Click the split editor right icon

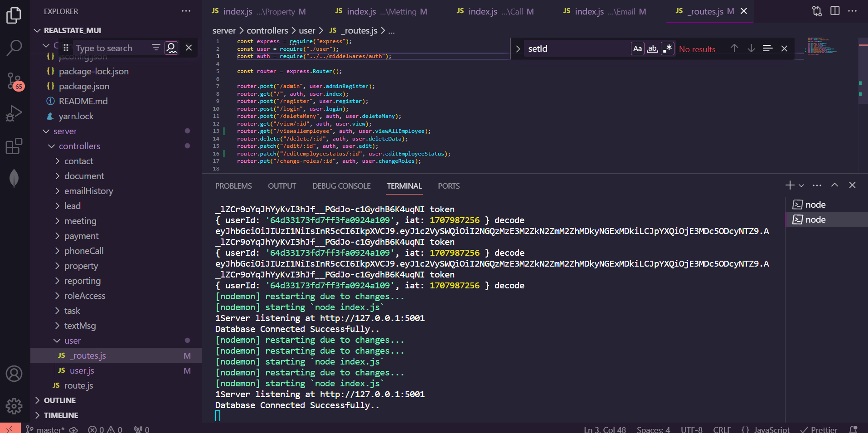834,11
